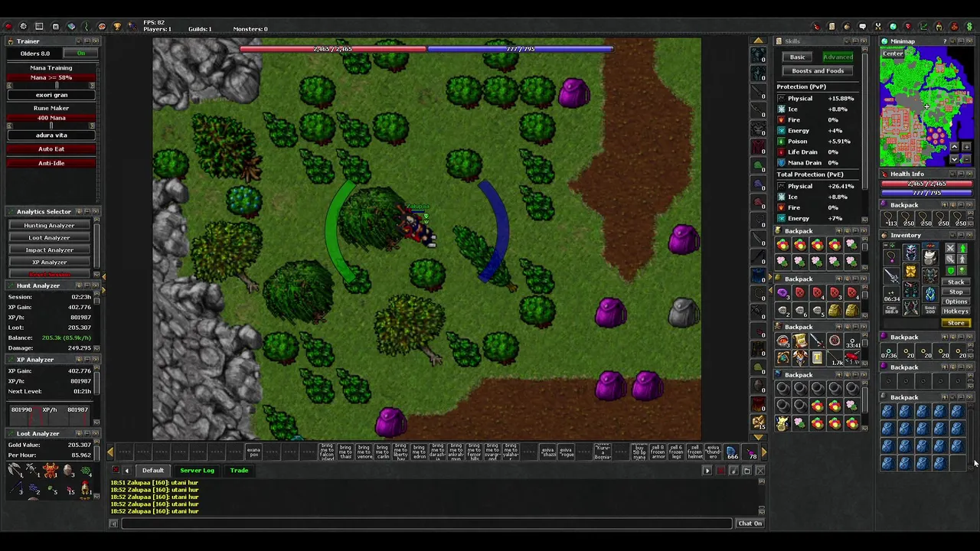Toggle stand still white figure icon

[962, 259]
